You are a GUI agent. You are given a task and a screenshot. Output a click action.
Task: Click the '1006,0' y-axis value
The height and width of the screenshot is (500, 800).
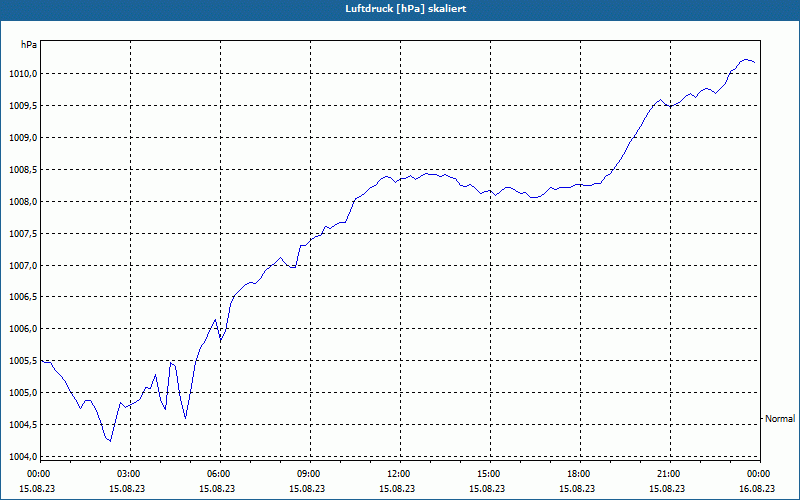(23, 329)
